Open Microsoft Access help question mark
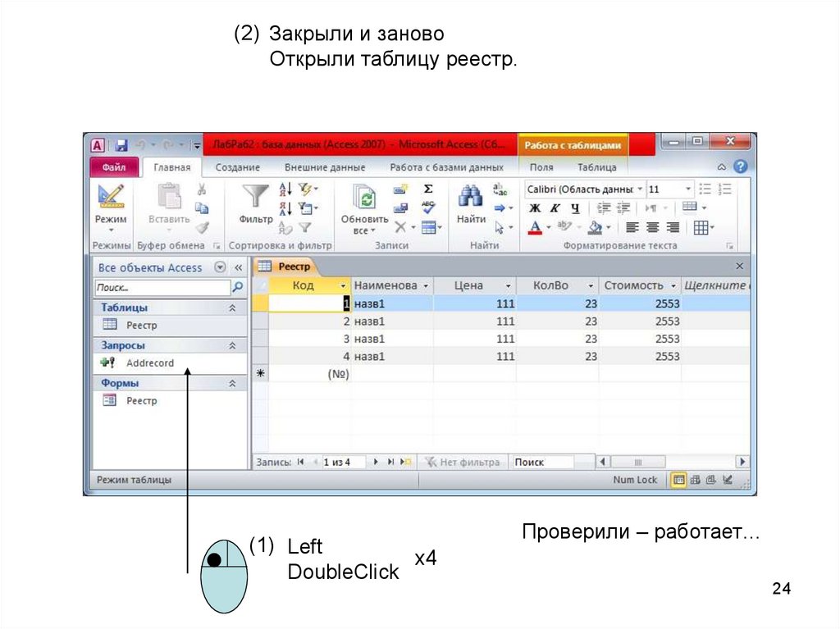 (741, 166)
